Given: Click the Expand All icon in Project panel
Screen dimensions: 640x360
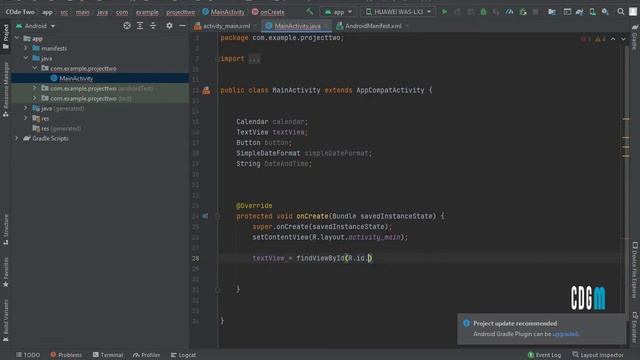Looking at the screenshot, I should pos(140,26).
